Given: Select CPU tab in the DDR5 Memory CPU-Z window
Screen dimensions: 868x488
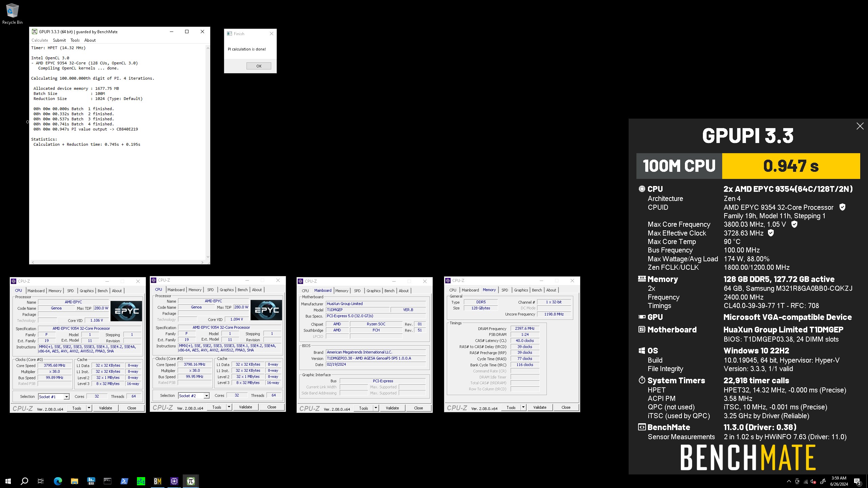Looking at the screenshot, I should coord(453,290).
